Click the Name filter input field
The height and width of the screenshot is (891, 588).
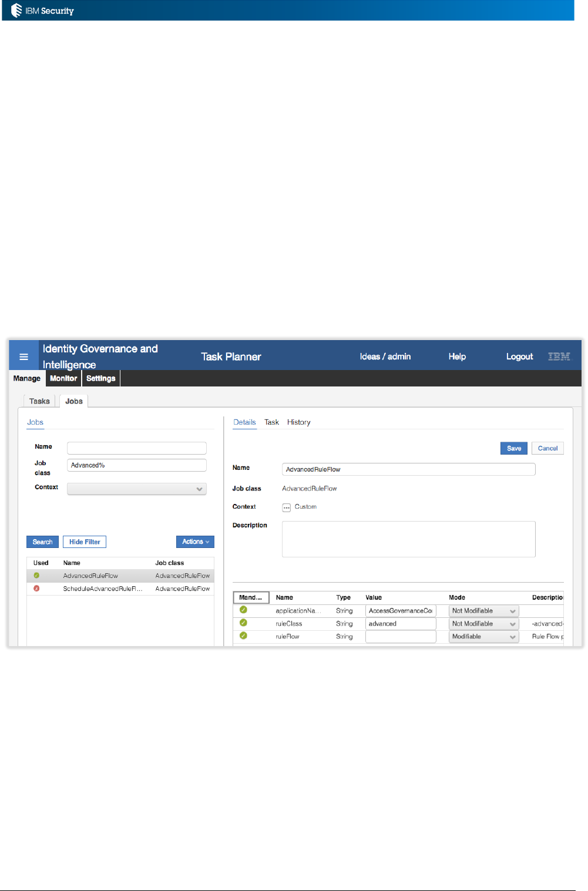pyautogui.click(x=137, y=448)
